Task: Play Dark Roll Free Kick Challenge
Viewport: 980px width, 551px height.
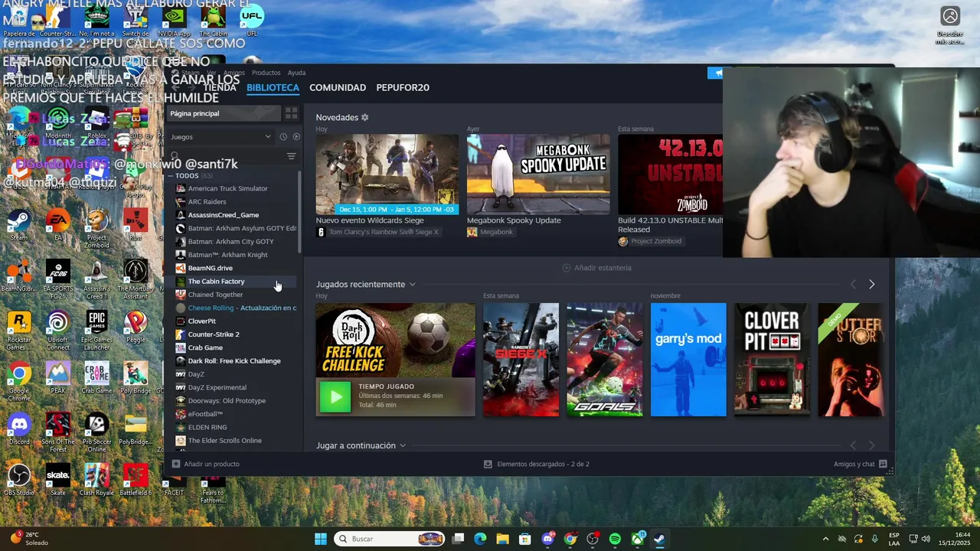Action: pos(335,397)
